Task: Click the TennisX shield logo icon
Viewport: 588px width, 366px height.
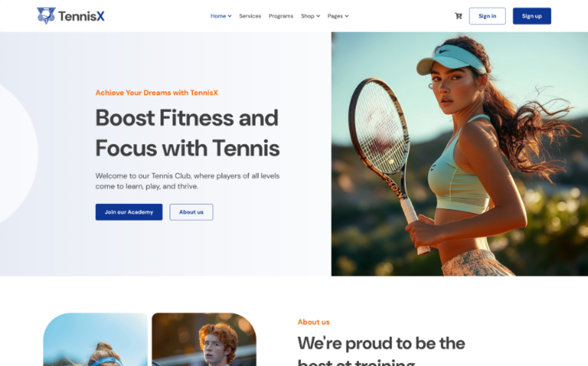Action: pos(46,16)
